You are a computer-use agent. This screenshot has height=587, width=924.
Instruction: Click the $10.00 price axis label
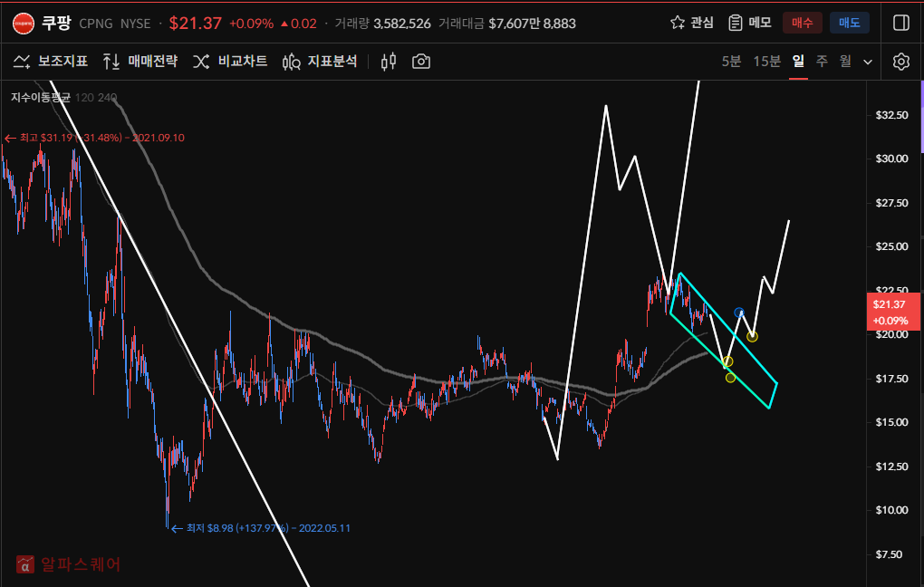pos(891,510)
